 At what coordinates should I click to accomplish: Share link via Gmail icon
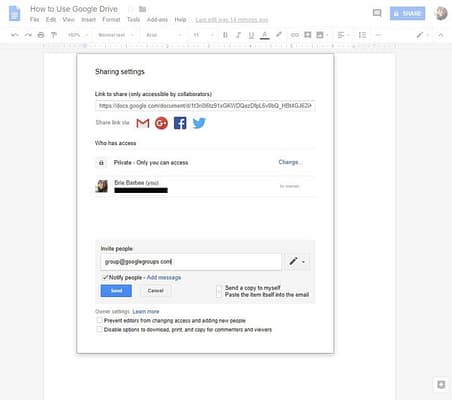click(143, 123)
